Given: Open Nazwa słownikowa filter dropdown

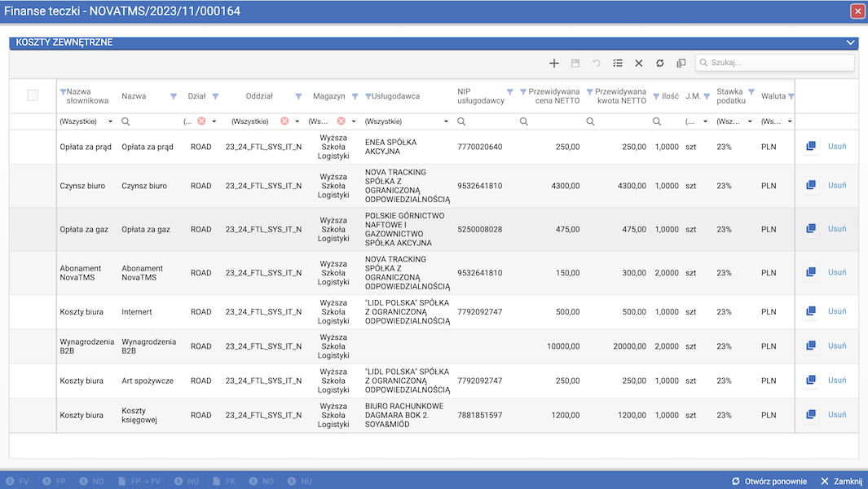Looking at the screenshot, I should (110, 121).
